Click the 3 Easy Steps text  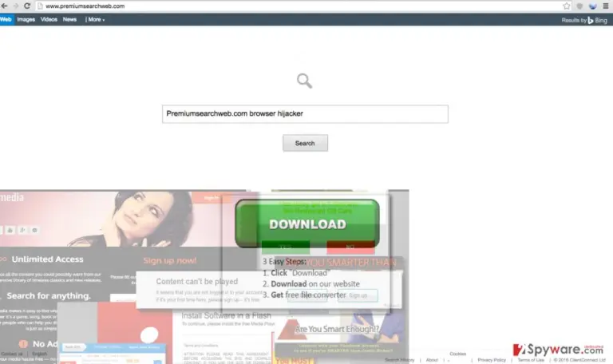point(284,261)
